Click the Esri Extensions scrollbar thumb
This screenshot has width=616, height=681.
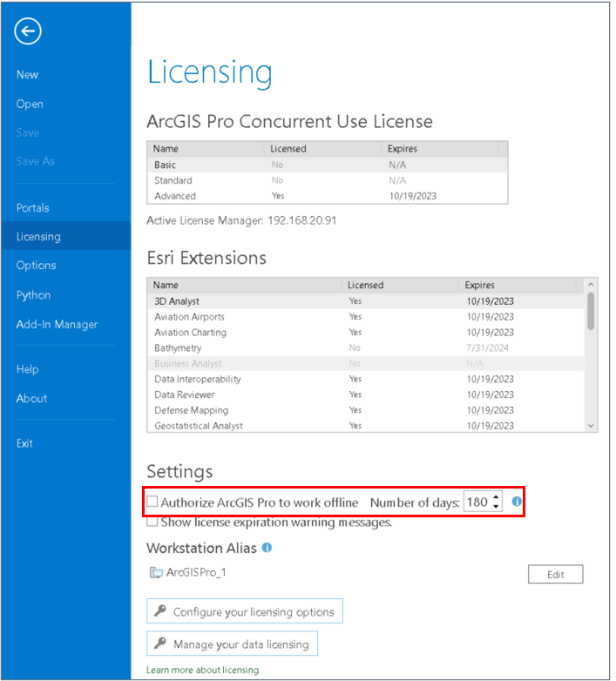pos(591,312)
